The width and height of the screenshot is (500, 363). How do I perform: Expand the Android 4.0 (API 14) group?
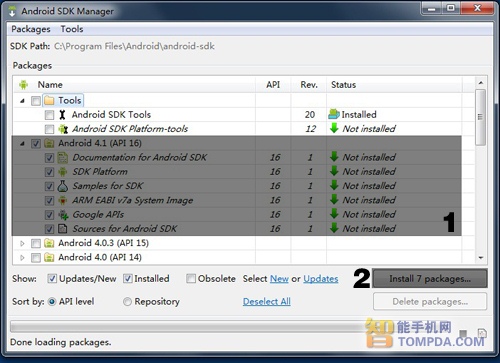(x=22, y=258)
